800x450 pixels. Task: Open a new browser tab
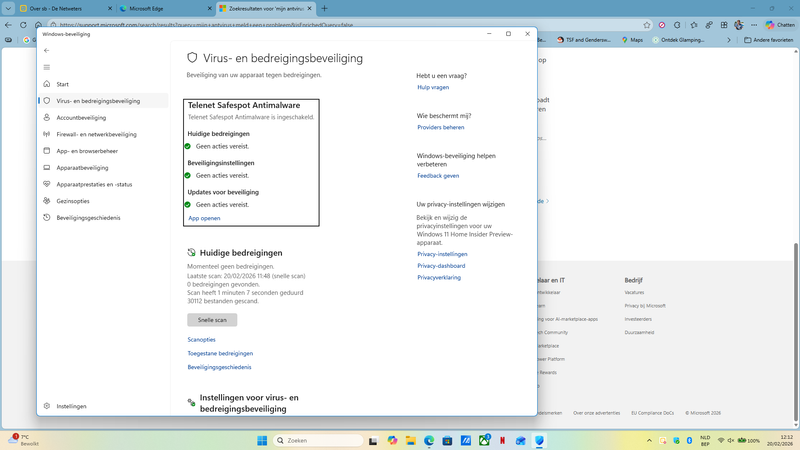pos(324,9)
